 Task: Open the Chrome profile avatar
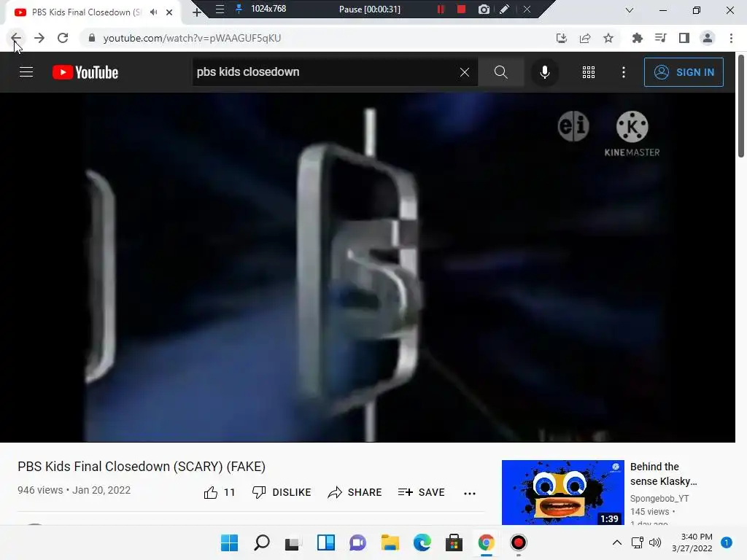coord(708,38)
